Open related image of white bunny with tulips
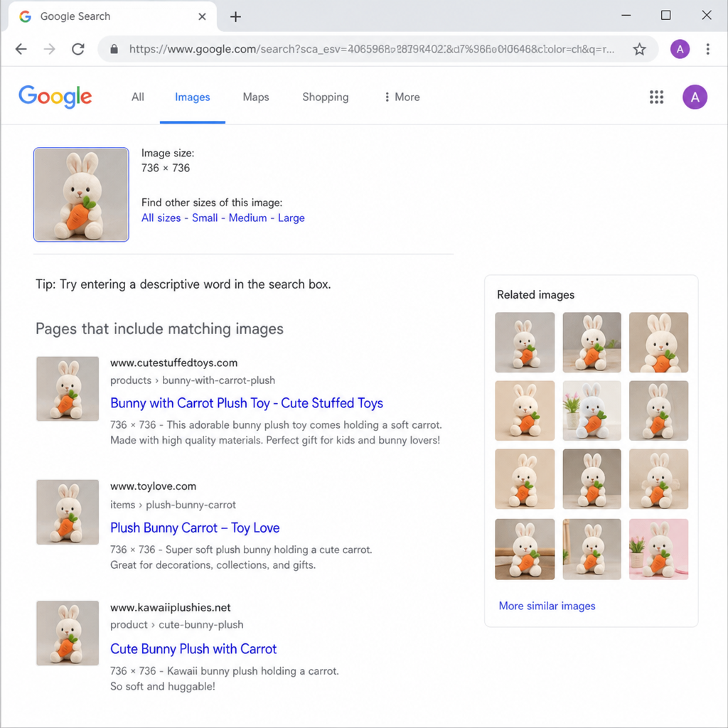 coord(591,411)
